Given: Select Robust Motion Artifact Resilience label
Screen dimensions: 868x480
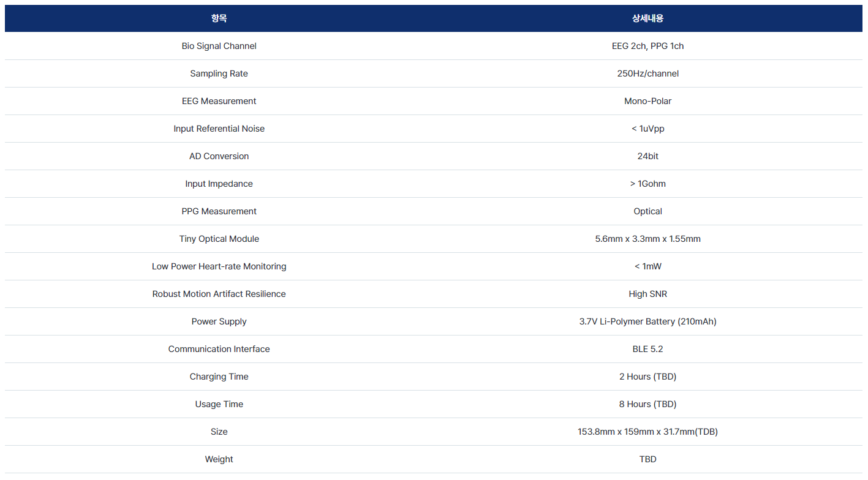Looking at the screenshot, I should pos(219,294).
